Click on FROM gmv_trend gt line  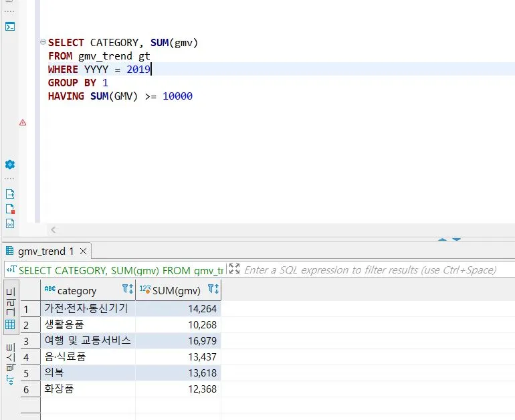[x=99, y=56]
